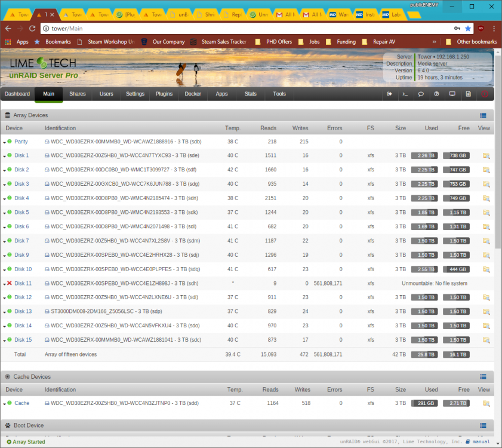Toggle the Boot Device list view icon
The image size is (502, 448).
tap(483, 425)
